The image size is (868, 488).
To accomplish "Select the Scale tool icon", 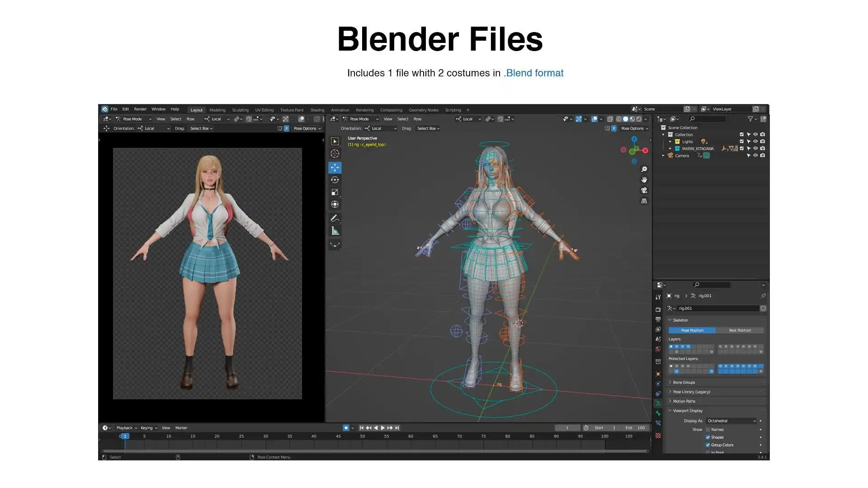I will pyautogui.click(x=335, y=192).
